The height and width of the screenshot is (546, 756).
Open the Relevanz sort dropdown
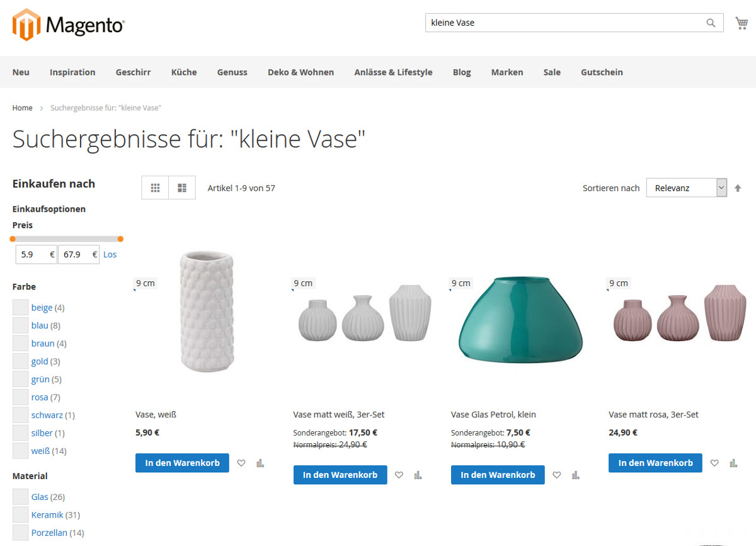pos(687,188)
